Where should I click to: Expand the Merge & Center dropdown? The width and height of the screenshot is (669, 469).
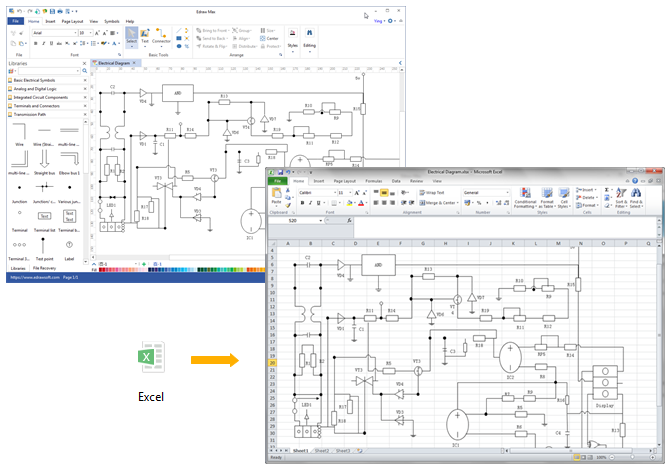[456, 202]
